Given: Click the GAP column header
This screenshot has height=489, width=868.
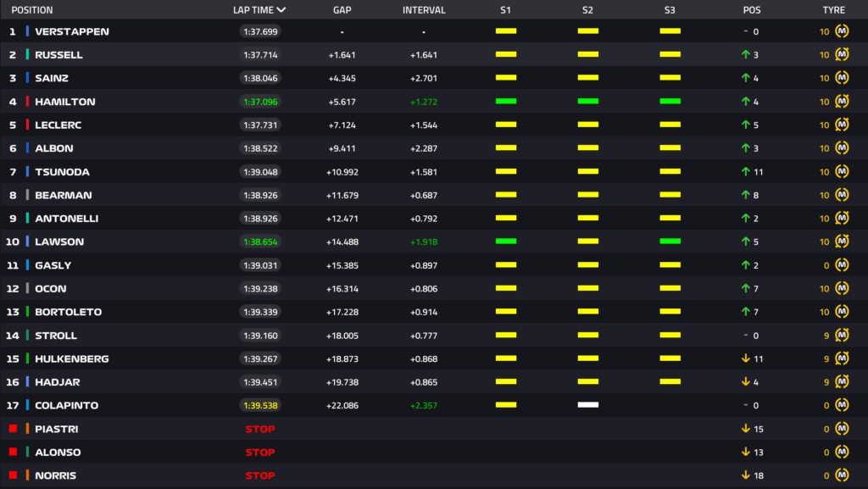Looking at the screenshot, I should coord(342,10).
